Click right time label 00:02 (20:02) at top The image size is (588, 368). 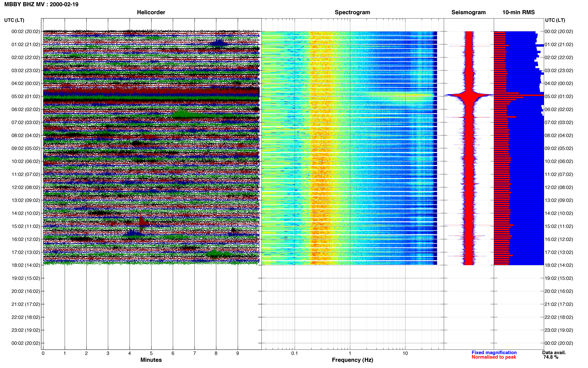559,31
